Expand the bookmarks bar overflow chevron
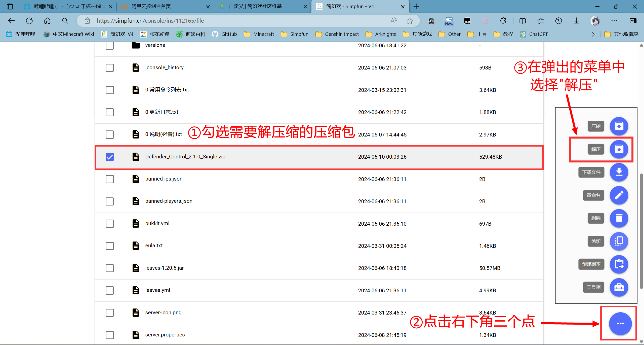This screenshot has width=644, height=345. point(593,34)
